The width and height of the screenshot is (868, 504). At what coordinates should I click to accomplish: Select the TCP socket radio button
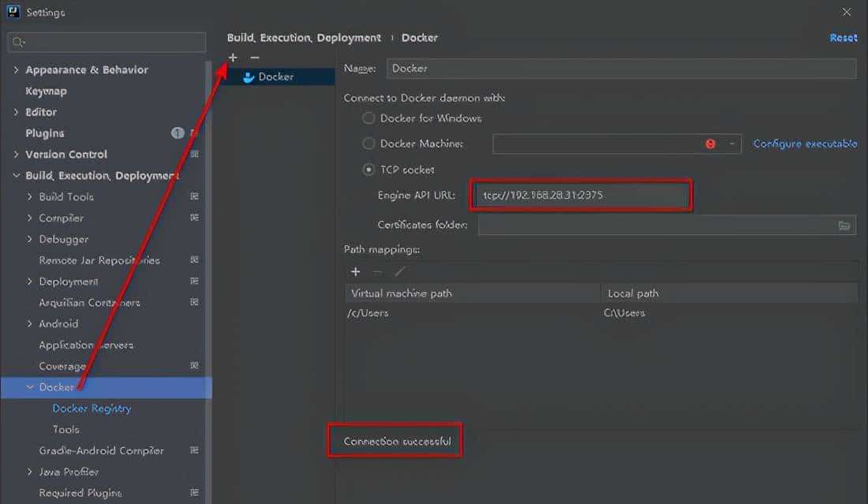(368, 169)
